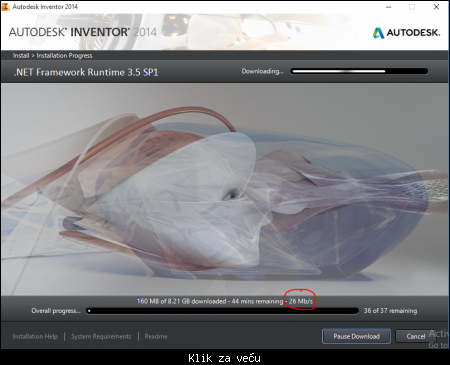Cancel the installation
Image resolution: width=450 pixels, height=365 pixels.
click(415, 336)
